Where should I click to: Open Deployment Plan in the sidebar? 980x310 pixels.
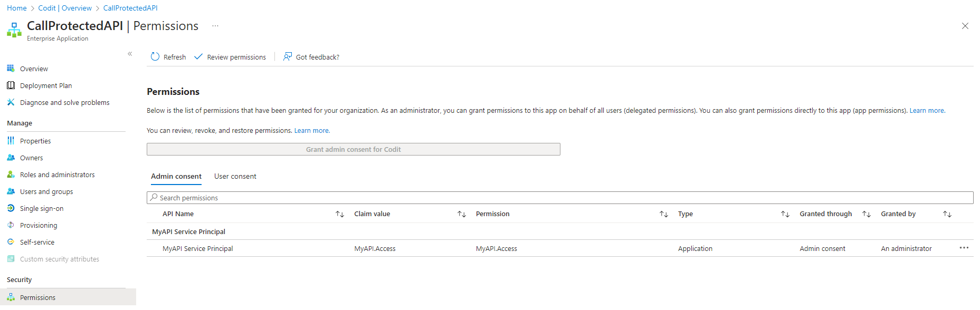[x=45, y=86]
